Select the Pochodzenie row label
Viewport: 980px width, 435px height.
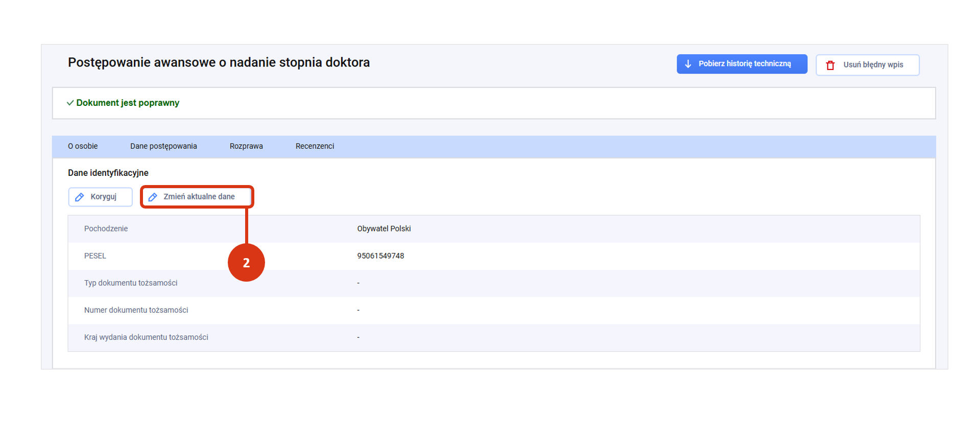click(106, 228)
